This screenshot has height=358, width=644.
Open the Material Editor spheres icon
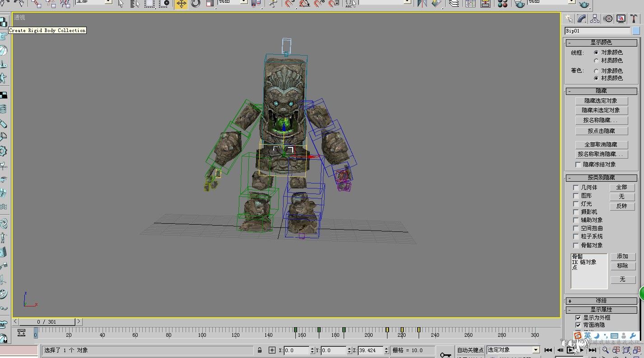point(503,4)
